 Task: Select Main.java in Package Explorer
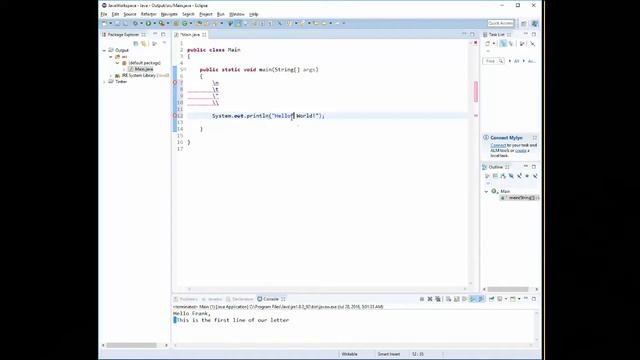pos(141,69)
